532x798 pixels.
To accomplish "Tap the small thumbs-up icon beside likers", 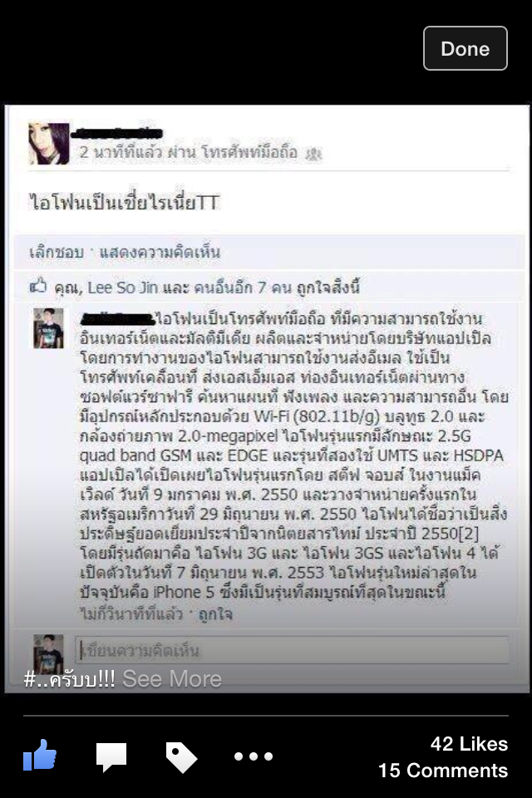I will [x=38, y=286].
